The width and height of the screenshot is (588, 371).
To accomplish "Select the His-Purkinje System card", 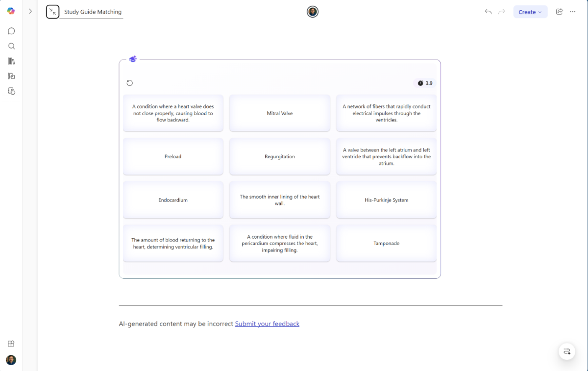I will (386, 200).
